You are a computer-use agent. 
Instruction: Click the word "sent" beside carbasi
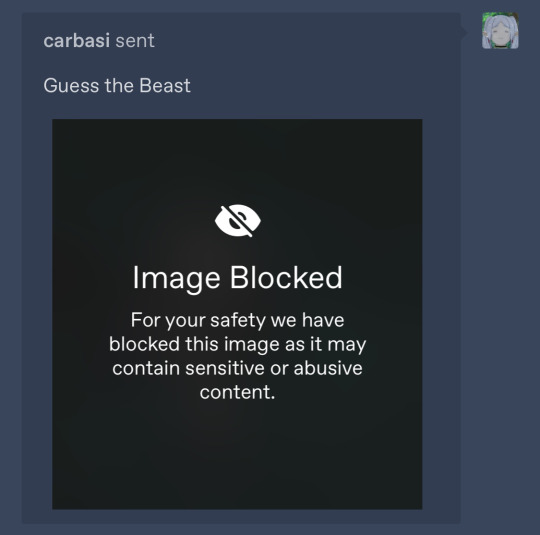[135, 41]
